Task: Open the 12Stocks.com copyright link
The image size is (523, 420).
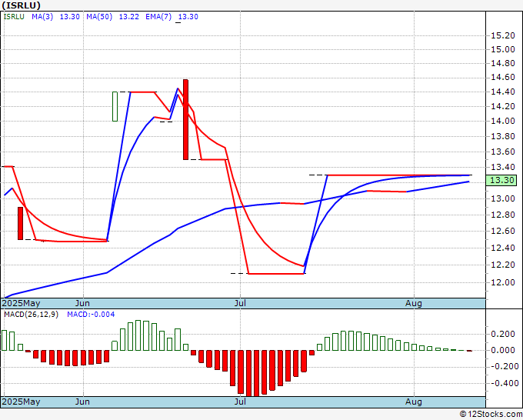Action: pyautogui.click(x=491, y=415)
